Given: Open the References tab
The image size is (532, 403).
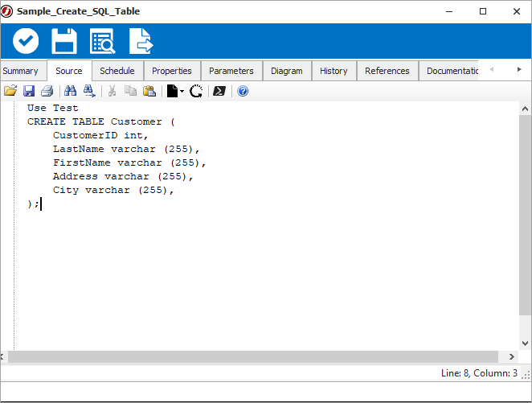Looking at the screenshot, I should pos(387,71).
